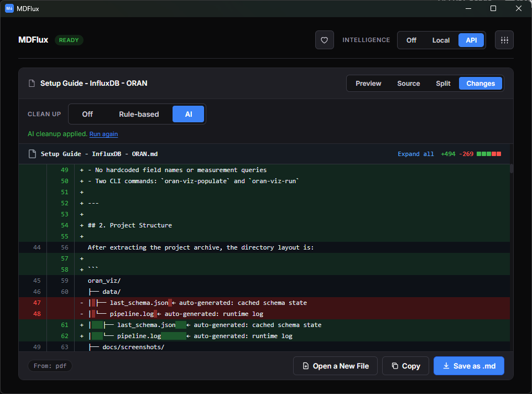Click Open a New File button
The width and height of the screenshot is (532, 394).
[335, 366]
